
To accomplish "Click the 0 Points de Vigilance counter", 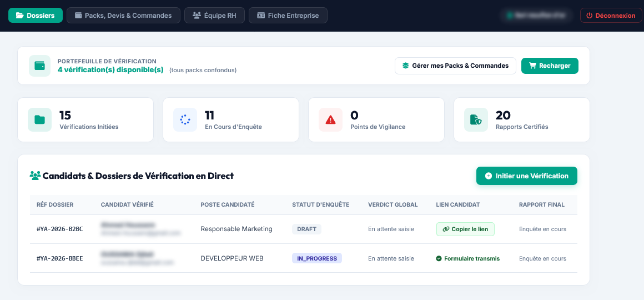I will click(376, 119).
